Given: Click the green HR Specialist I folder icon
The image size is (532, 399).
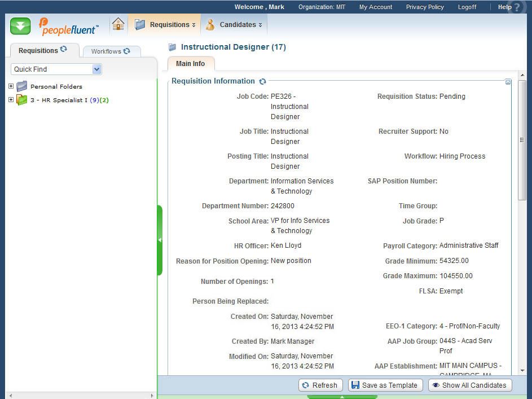Looking at the screenshot, I should coord(22,100).
